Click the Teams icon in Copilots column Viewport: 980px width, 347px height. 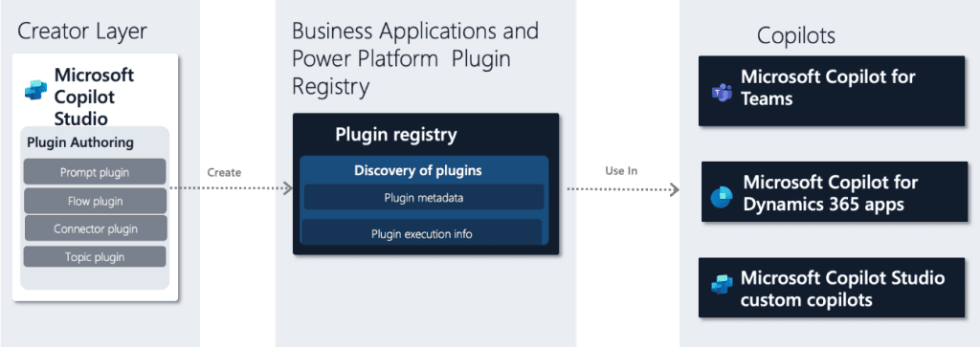pos(722,93)
